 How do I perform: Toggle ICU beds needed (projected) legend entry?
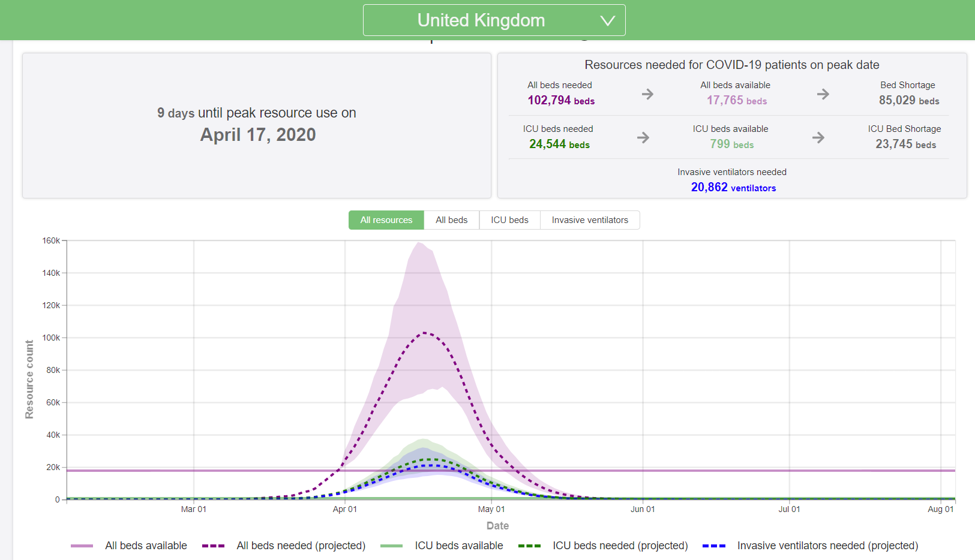coord(620,546)
